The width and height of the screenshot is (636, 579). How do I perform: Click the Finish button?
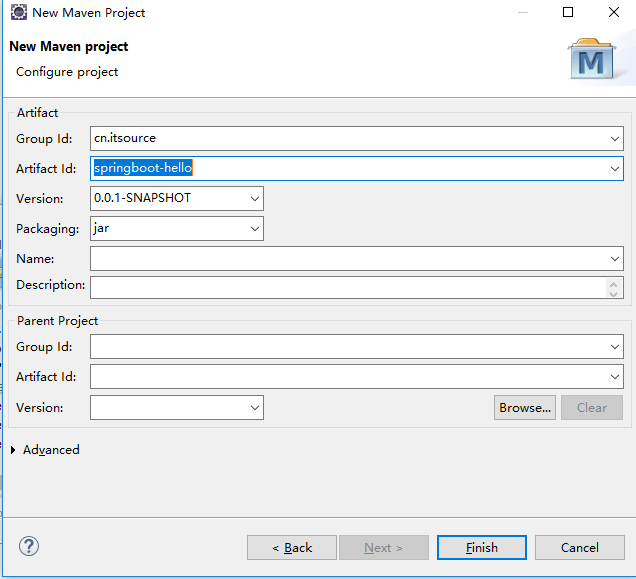482,548
